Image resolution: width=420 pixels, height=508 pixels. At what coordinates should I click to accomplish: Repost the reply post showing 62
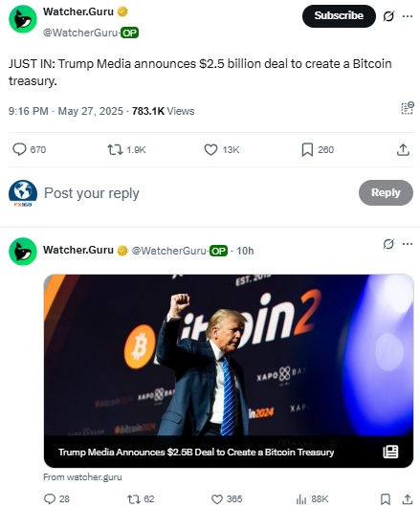(x=134, y=499)
